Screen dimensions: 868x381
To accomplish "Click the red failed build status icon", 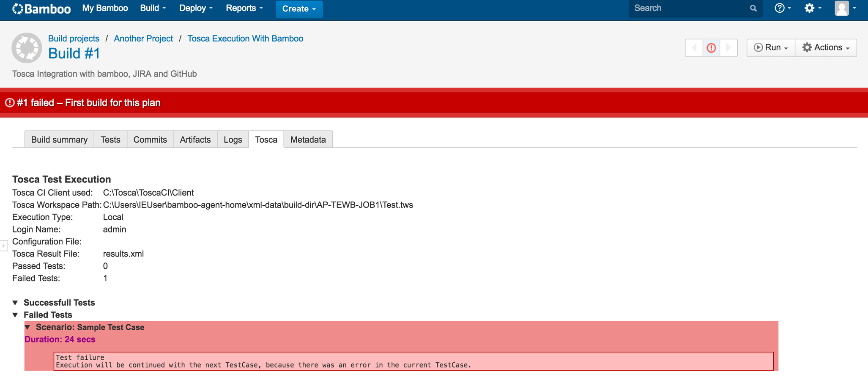I will click(712, 47).
